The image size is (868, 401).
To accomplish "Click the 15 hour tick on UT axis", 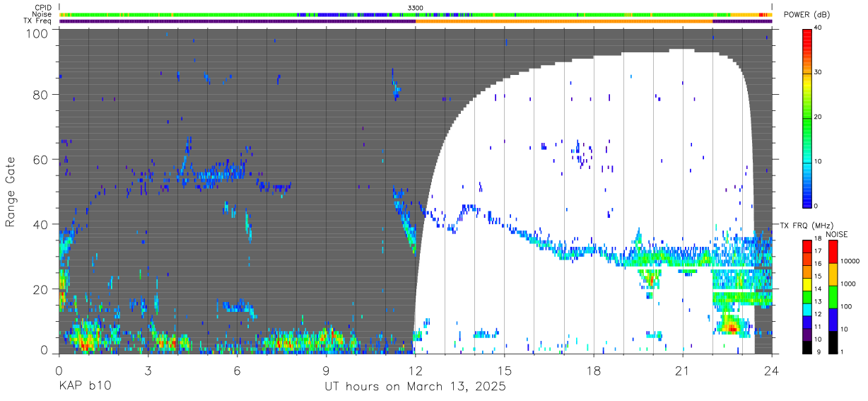I will [x=505, y=370].
